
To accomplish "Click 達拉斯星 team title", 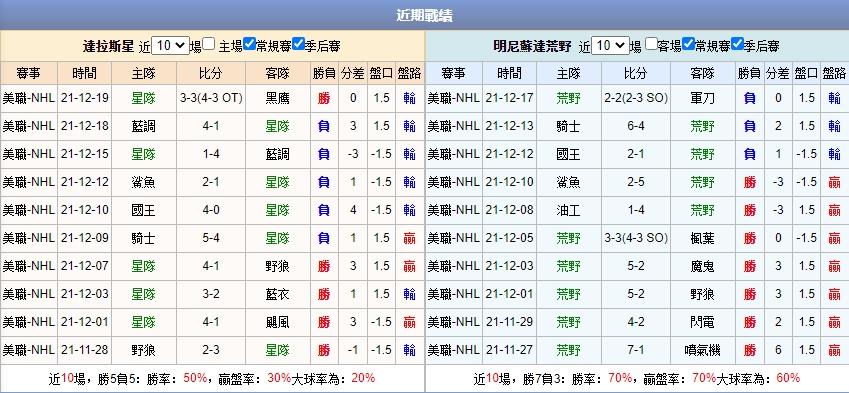I will pyautogui.click(x=108, y=46).
